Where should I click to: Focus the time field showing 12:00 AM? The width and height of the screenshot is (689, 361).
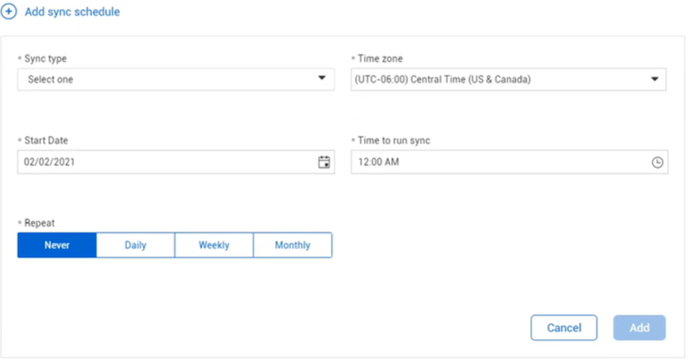point(509,162)
